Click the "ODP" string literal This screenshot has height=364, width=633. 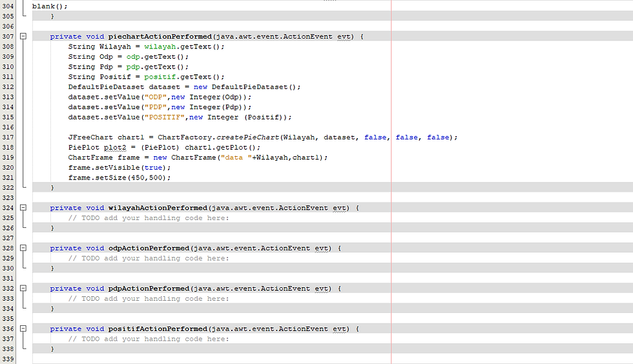pos(156,97)
